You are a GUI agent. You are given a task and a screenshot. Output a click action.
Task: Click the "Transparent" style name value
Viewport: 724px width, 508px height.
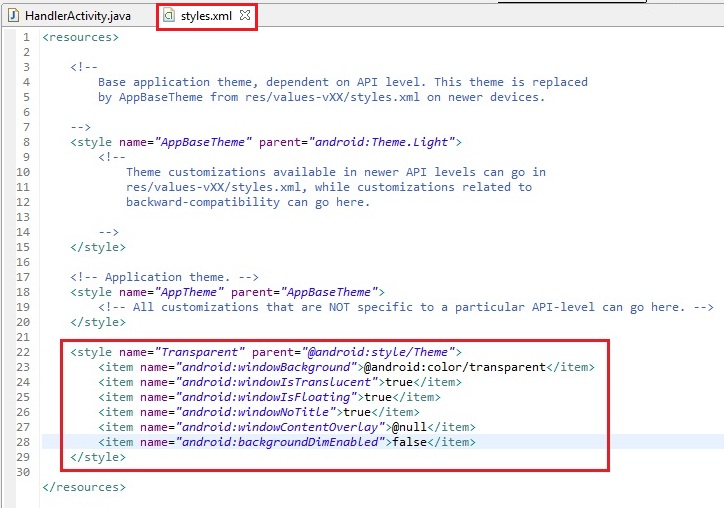point(198,352)
